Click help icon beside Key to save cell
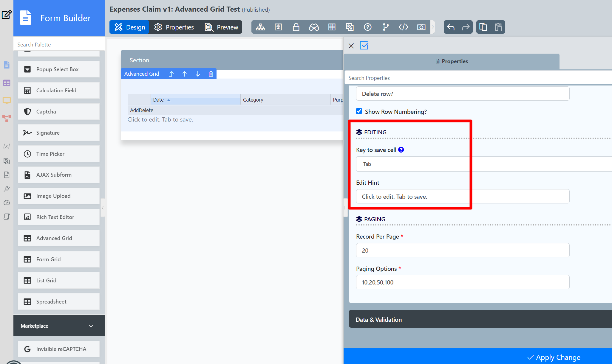 401,150
